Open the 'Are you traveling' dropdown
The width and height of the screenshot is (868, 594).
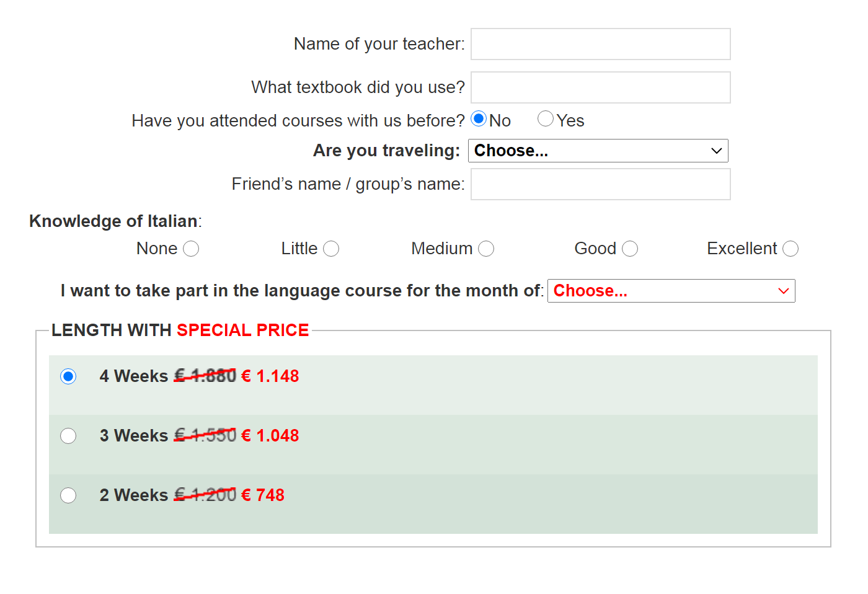point(598,151)
